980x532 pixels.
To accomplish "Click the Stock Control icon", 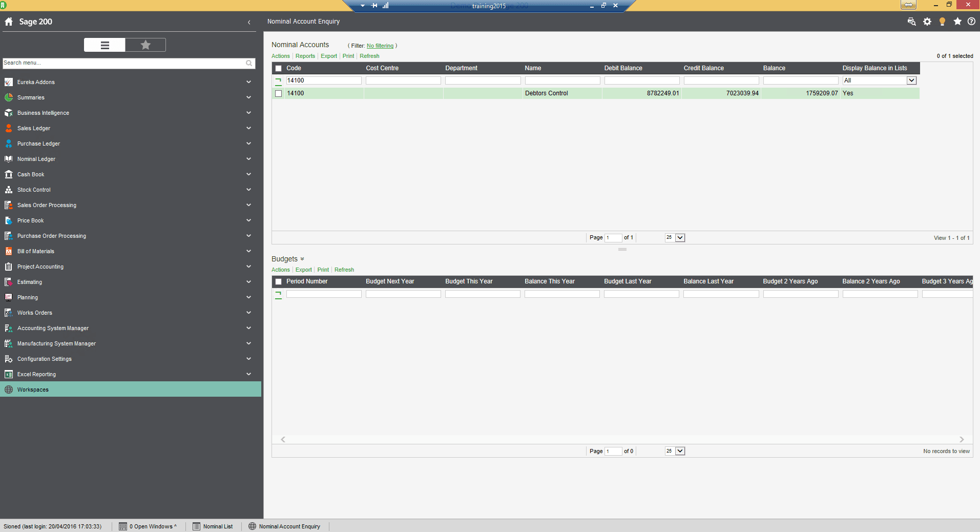I will 9,190.
